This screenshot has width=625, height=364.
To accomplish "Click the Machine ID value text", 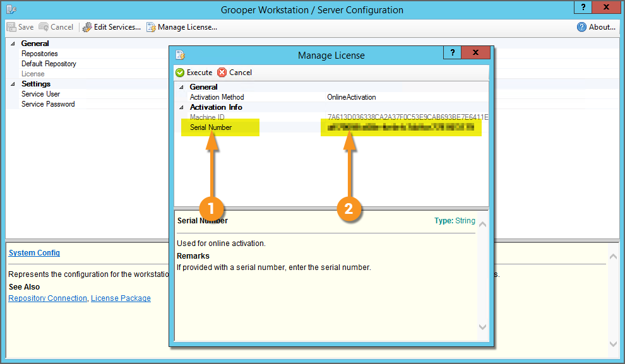I will click(x=408, y=117).
